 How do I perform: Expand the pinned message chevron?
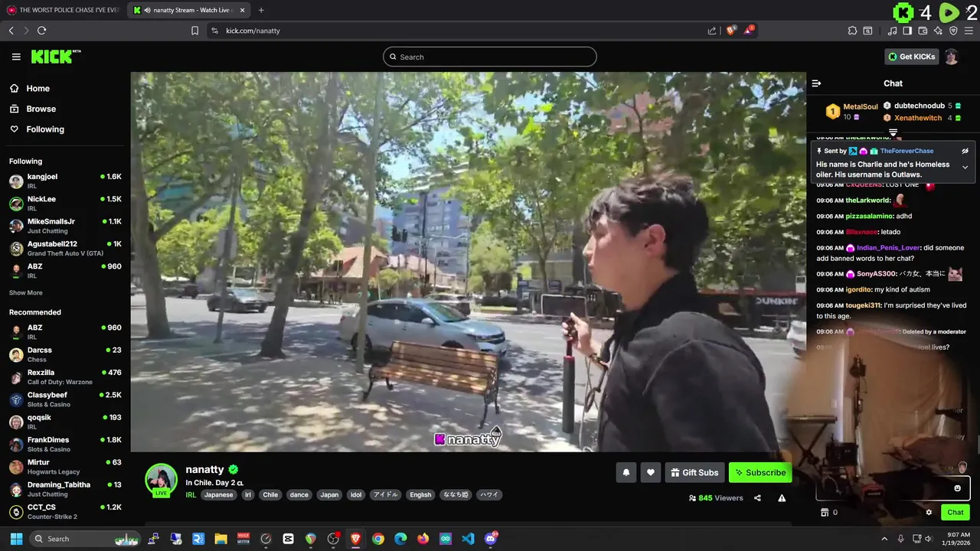[965, 167]
